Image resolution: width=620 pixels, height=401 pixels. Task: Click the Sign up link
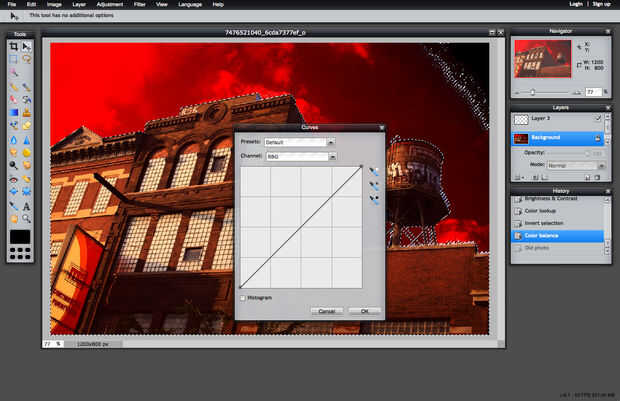(601, 4)
